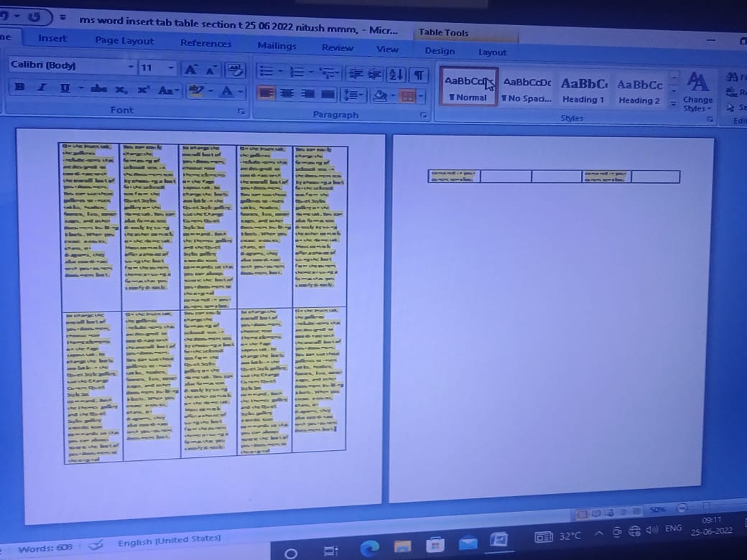This screenshot has width=747, height=560.
Task: Show paragraph marks with pilcrow icon
Action: (418, 75)
